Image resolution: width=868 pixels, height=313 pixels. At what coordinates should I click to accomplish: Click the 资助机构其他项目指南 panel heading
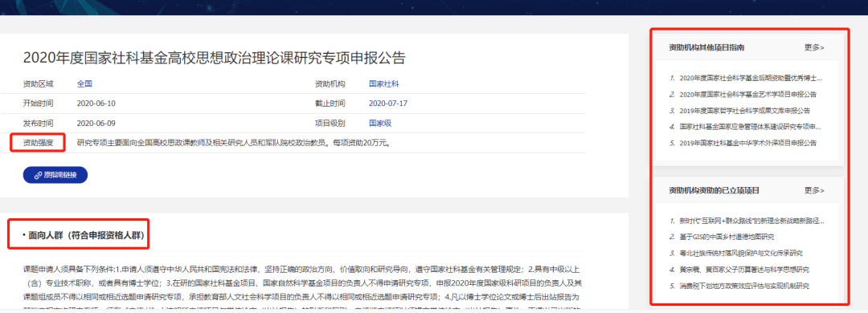706,47
